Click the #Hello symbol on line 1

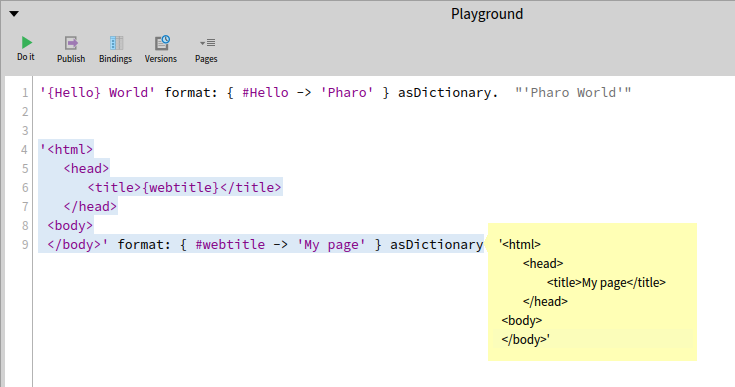[x=265, y=92]
